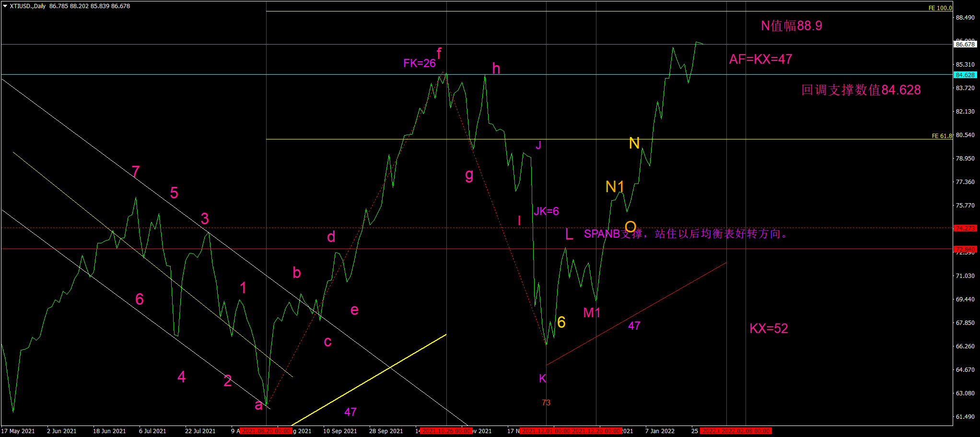This screenshot has width=980, height=437.
Task: Click the pink '7' channel label
Action: tap(136, 172)
